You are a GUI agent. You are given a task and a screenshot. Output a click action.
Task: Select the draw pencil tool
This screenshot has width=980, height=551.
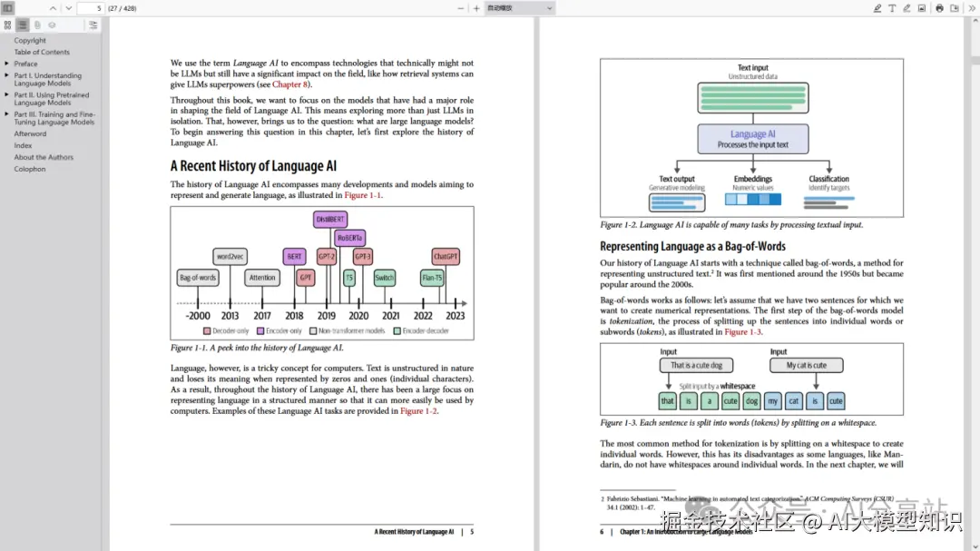pos(906,8)
